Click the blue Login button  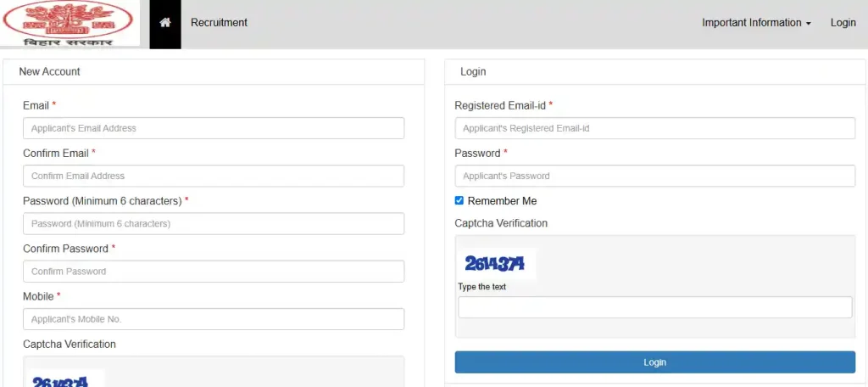click(x=655, y=362)
